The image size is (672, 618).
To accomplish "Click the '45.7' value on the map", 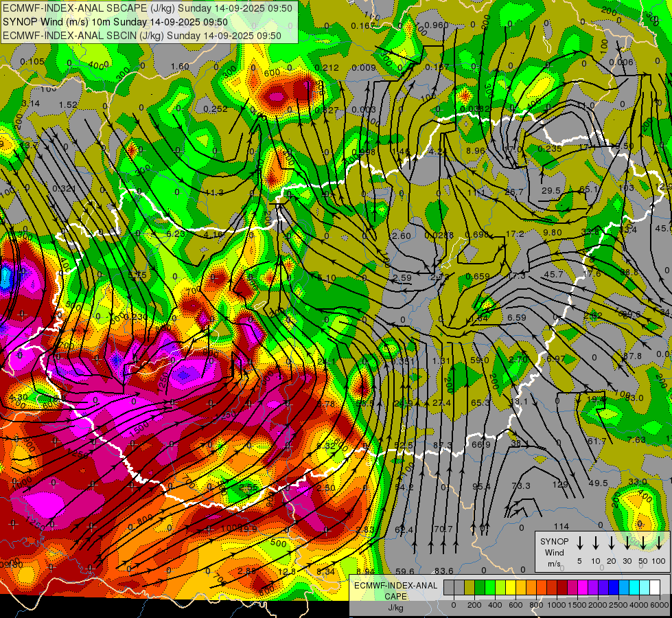I will [553, 274].
